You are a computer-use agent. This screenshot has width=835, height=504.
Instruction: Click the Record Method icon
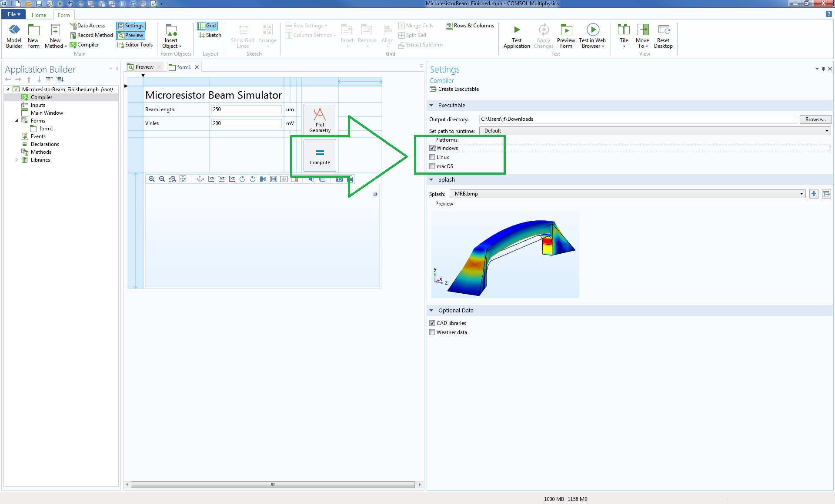click(x=73, y=35)
